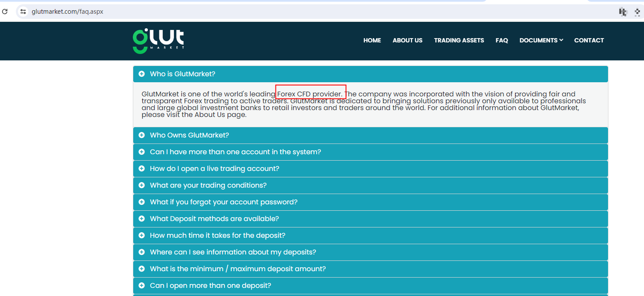Click plus icon beside 'Who Owns GlutMarket?'
The image size is (644, 296).
[x=142, y=135]
